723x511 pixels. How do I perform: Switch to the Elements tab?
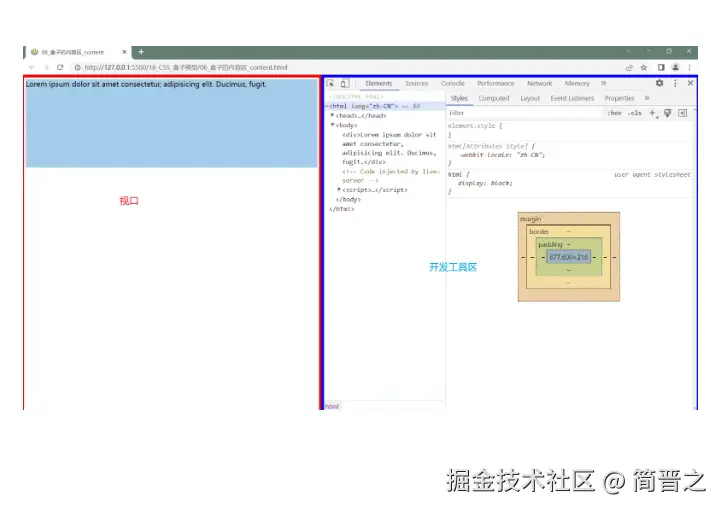point(379,83)
